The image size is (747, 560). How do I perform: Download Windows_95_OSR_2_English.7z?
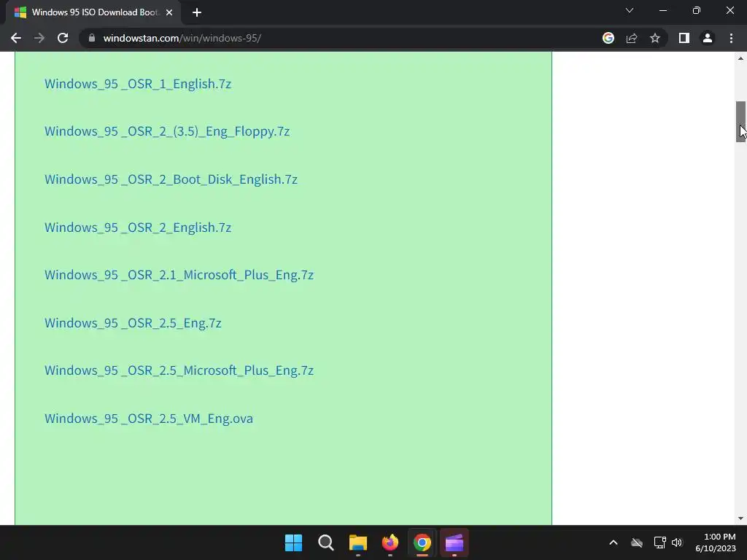138,227
